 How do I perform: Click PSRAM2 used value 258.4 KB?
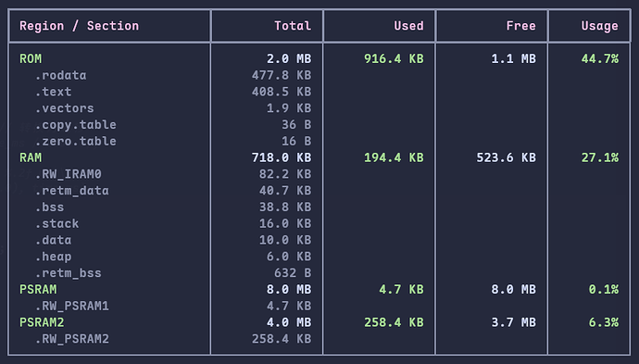click(394, 322)
